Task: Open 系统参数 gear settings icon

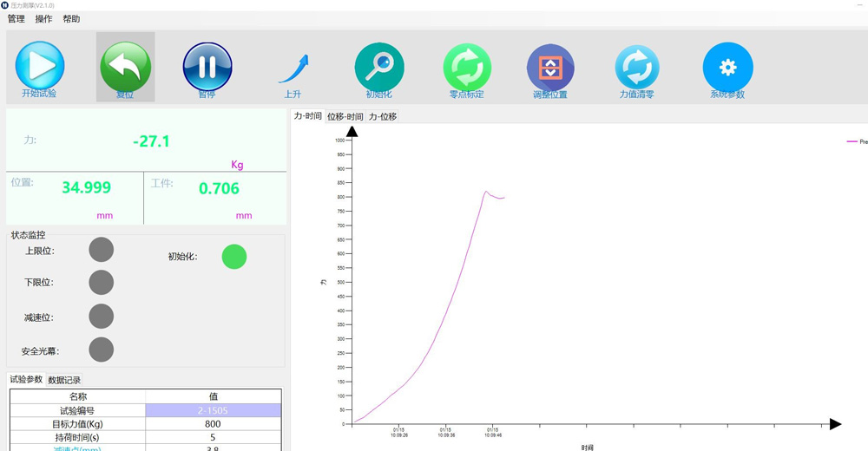Action: 728,67
